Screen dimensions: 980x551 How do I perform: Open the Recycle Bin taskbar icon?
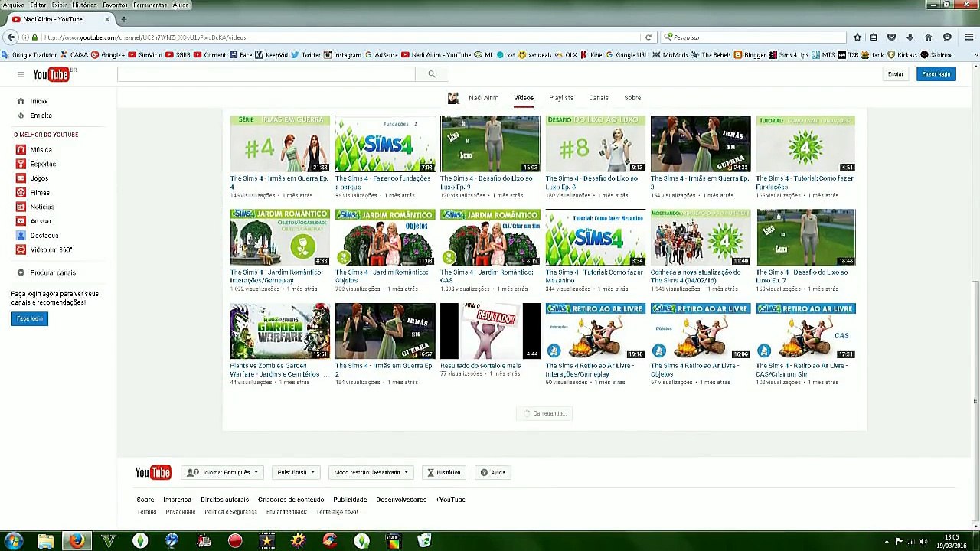[424, 541]
